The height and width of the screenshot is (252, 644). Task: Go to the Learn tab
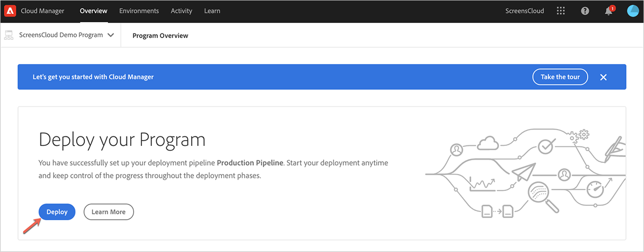pyautogui.click(x=212, y=11)
